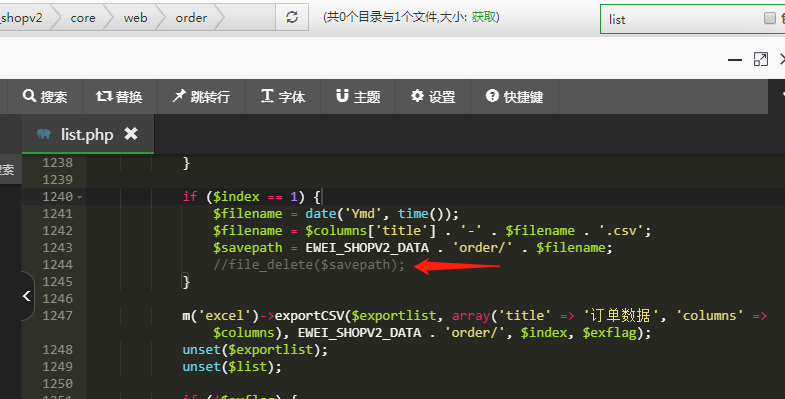
Task: Expand the left sidebar arrow handle
Action: click(x=27, y=296)
